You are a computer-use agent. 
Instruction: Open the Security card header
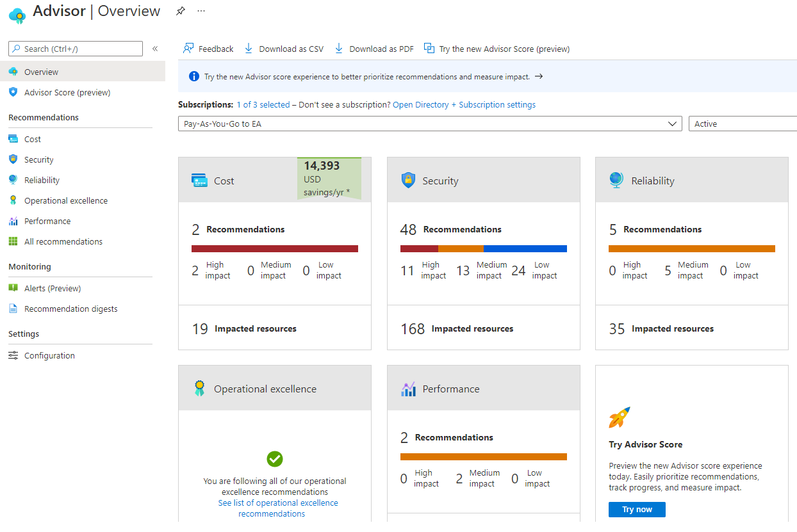point(484,180)
